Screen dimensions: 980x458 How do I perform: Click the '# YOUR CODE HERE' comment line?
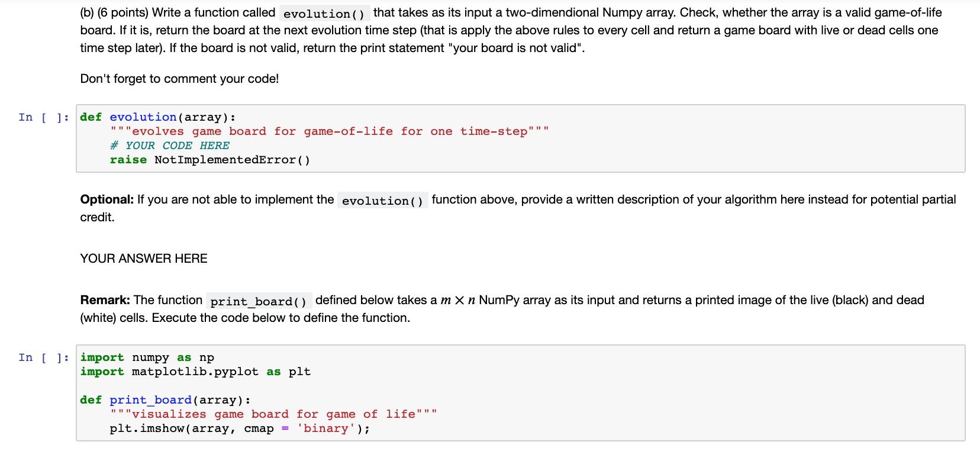(169, 146)
